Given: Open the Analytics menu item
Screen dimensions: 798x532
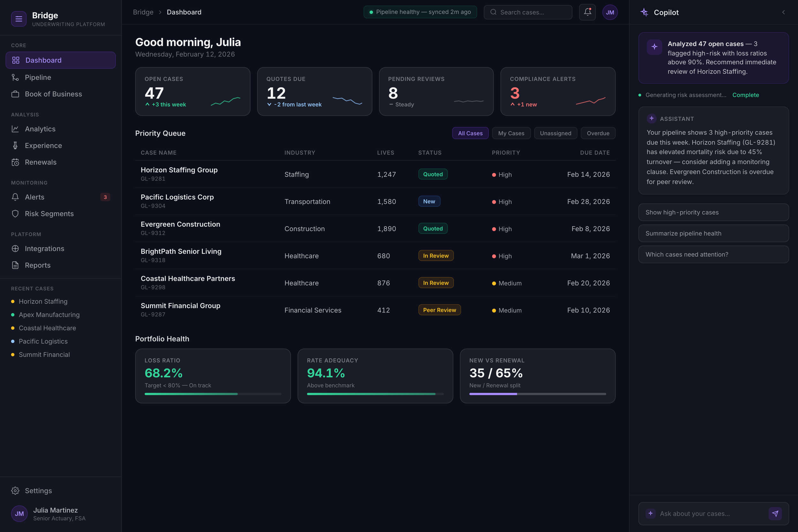Looking at the screenshot, I should [40, 129].
